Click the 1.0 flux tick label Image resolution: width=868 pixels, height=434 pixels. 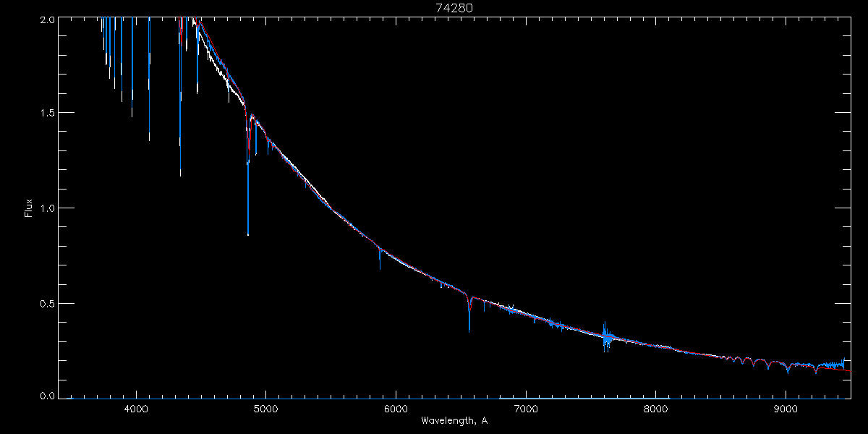[x=47, y=208]
